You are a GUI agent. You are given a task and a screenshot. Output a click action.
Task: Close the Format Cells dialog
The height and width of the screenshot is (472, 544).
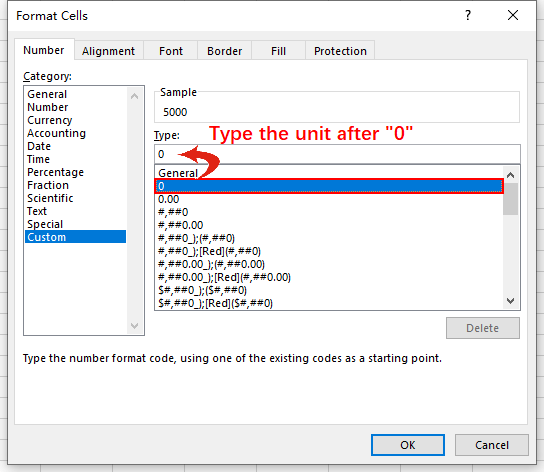click(512, 15)
